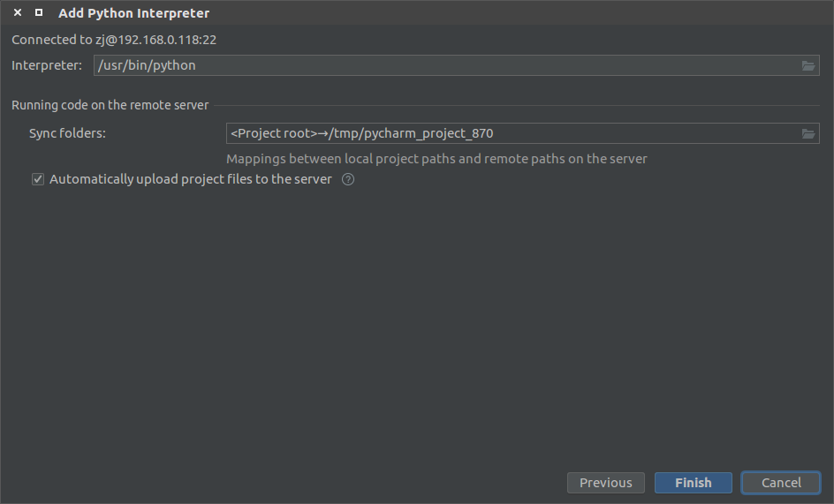834x504 pixels.
Task: Dismiss the dialog with Cancel
Action: coord(781,483)
